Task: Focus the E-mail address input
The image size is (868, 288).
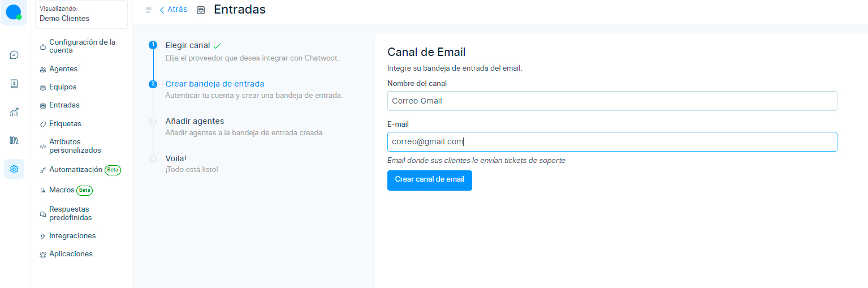Action: 612,142
